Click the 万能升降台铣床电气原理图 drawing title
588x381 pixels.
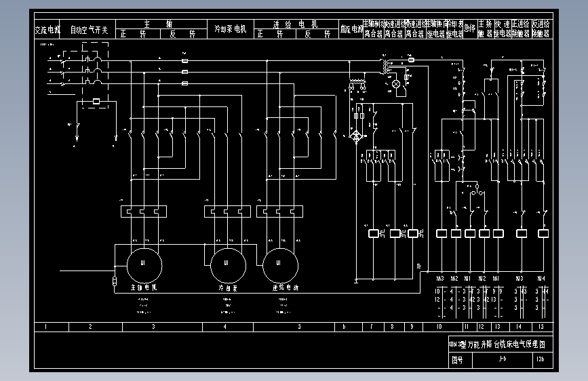click(507, 344)
